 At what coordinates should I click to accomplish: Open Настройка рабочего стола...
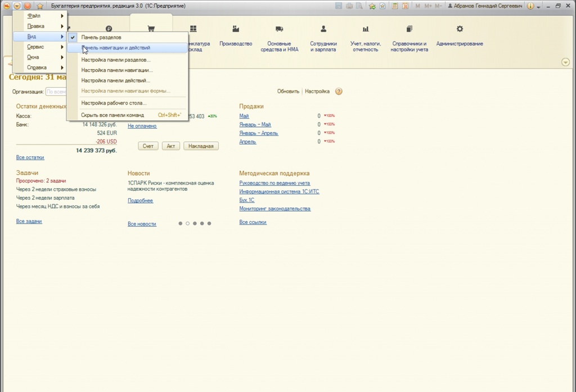[x=127, y=103]
